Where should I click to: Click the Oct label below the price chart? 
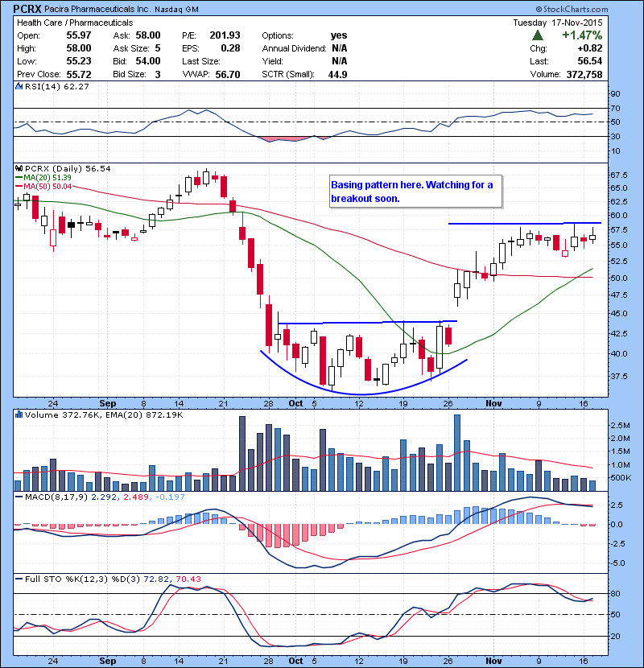295,403
